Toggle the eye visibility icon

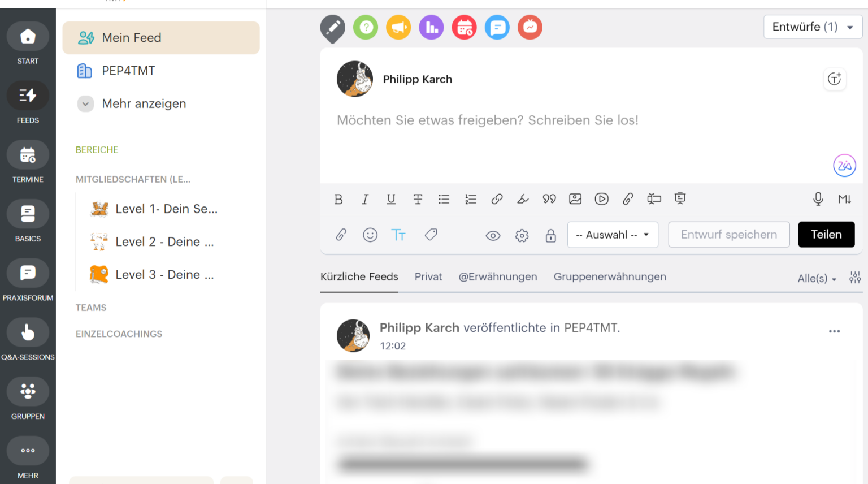tap(493, 235)
